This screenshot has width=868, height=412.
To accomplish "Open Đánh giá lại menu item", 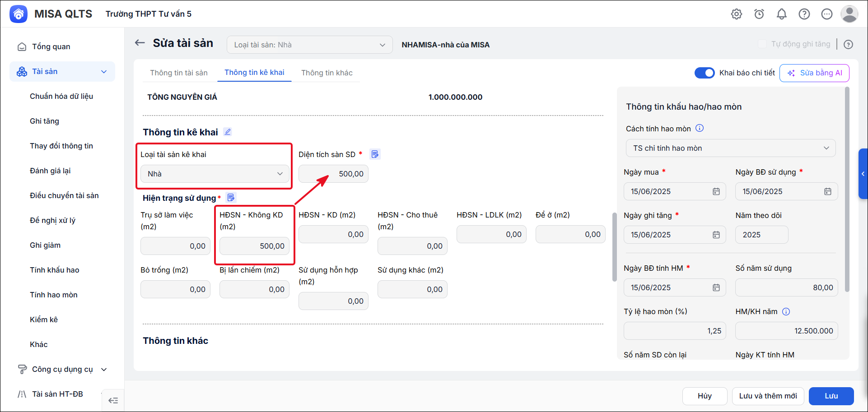I will 50,171.
